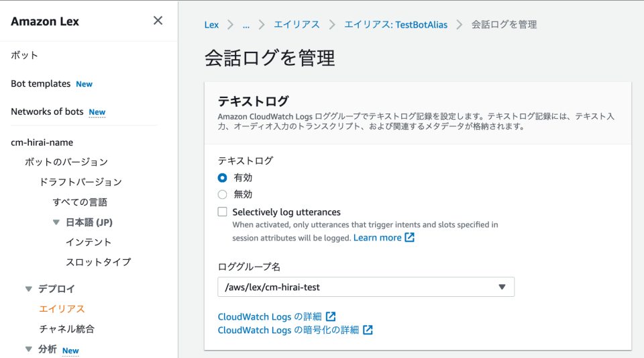Go to Lex breadcrumb link
Screen dimensions: 644x358
tap(211, 25)
